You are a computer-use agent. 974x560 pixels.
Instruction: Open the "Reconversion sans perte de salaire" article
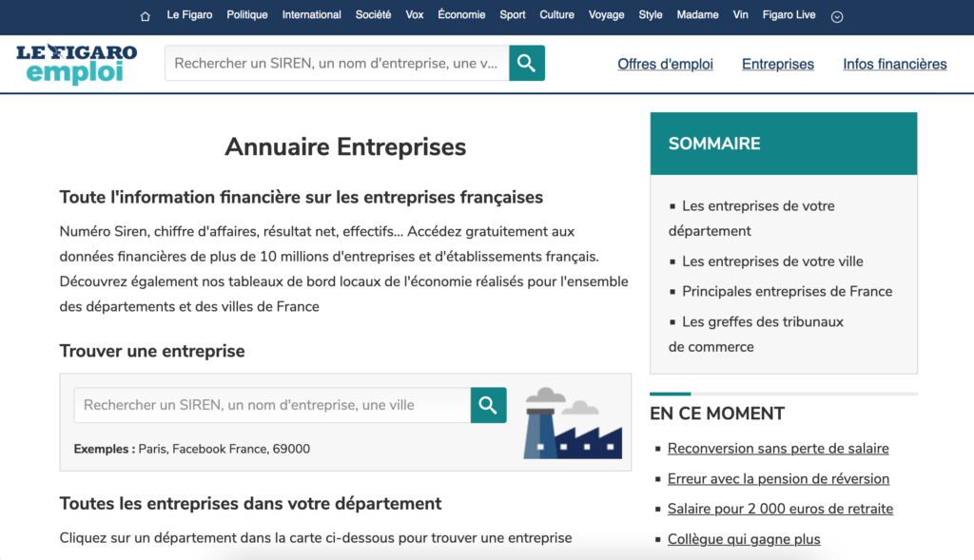click(x=778, y=448)
